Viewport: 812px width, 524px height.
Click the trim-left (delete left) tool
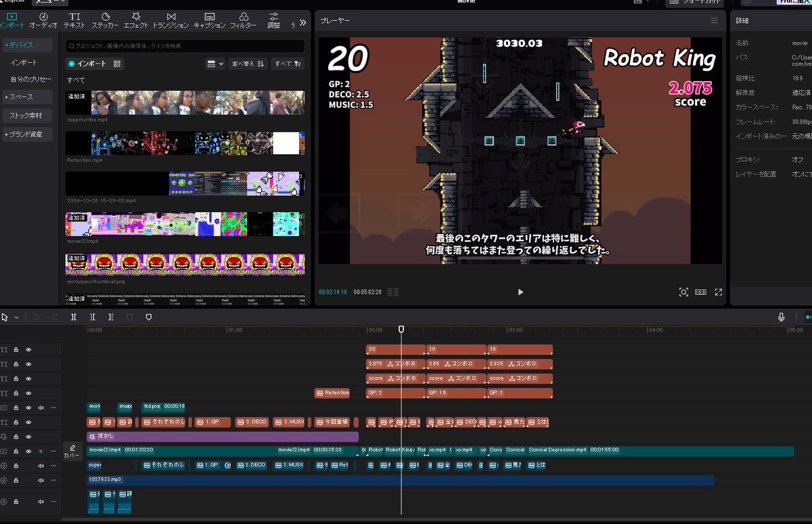click(x=93, y=317)
